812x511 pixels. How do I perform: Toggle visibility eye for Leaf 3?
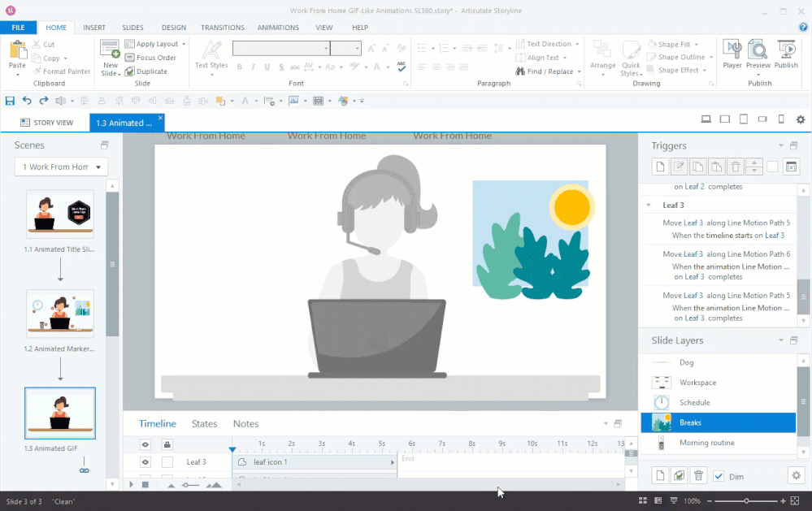pos(145,462)
